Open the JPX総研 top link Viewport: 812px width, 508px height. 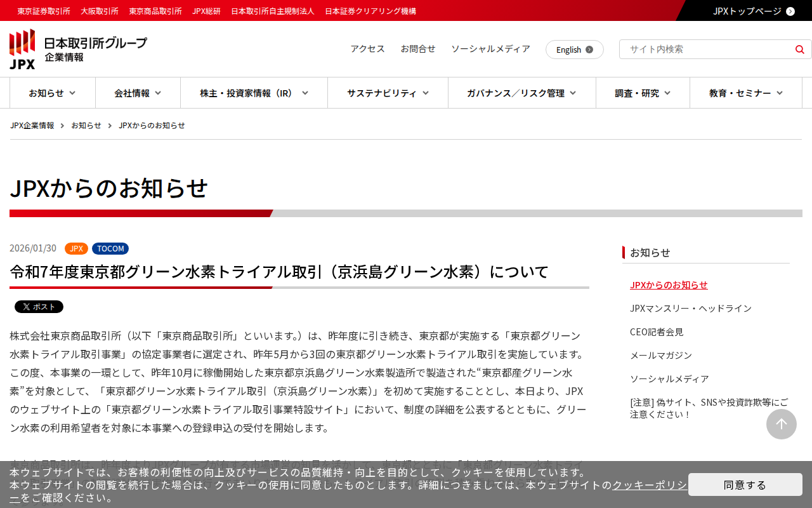point(206,11)
